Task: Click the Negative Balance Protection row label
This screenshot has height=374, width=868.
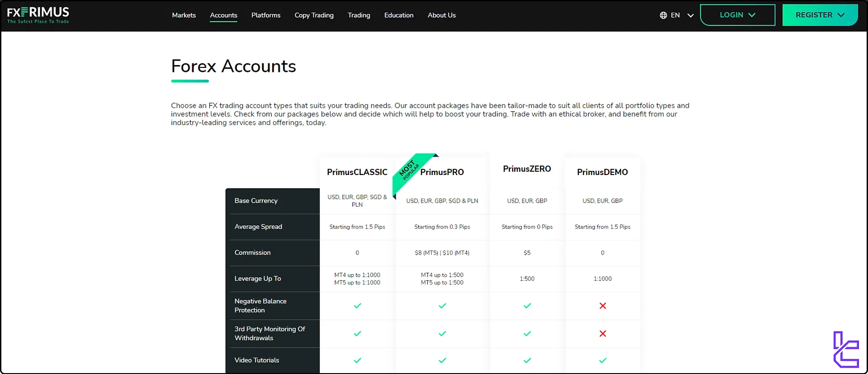Action: [x=260, y=306]
